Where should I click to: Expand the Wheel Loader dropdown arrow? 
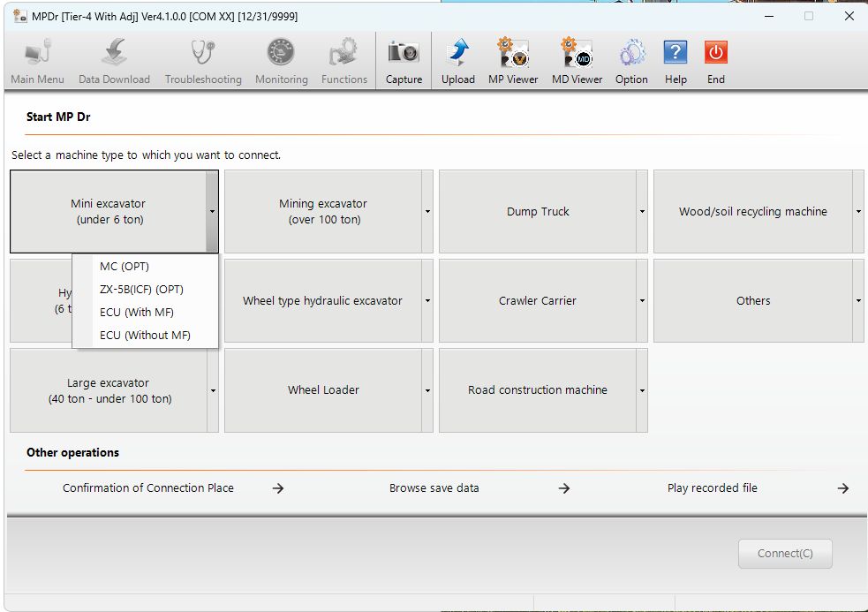pyautogui.click(x=427, y=390)
